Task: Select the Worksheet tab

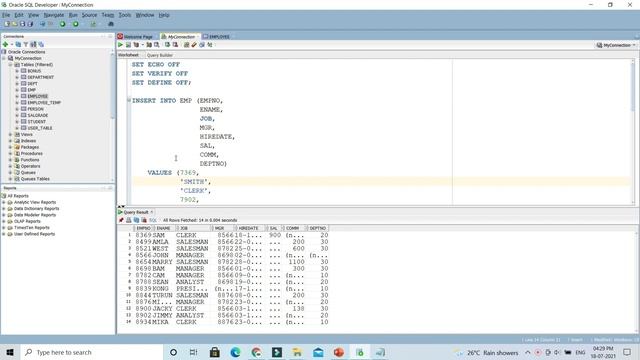Action: point(129,55)
